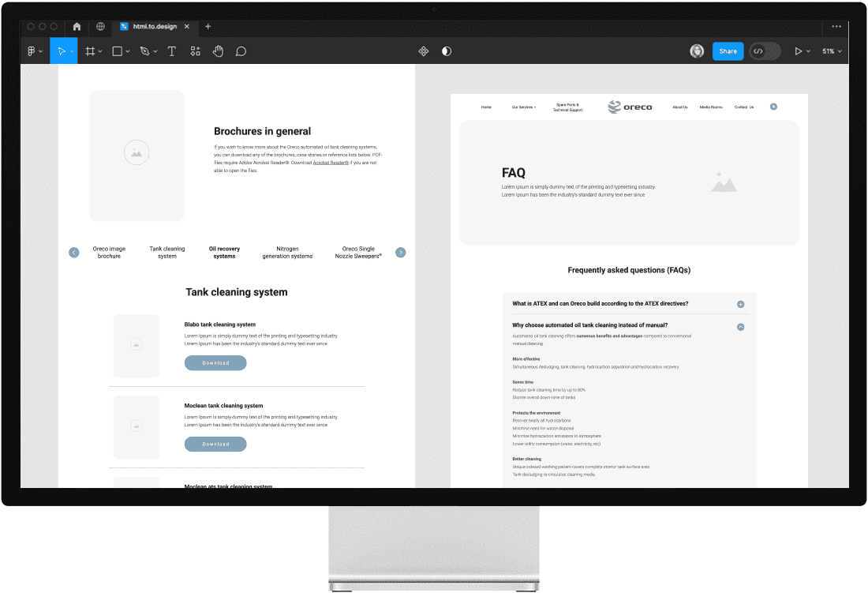Click the globe community icon
Screen dimensions: 868x593
point(100,26)
